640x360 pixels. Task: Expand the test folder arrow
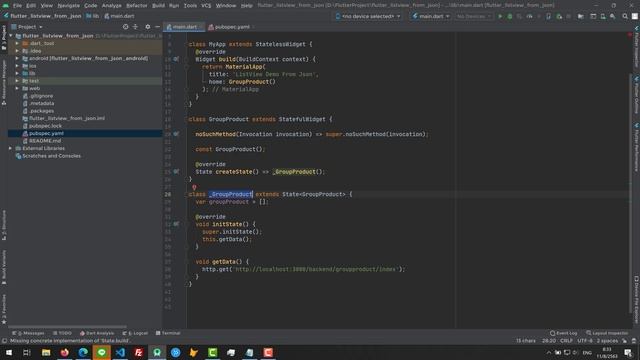click(x=17, y=81)
